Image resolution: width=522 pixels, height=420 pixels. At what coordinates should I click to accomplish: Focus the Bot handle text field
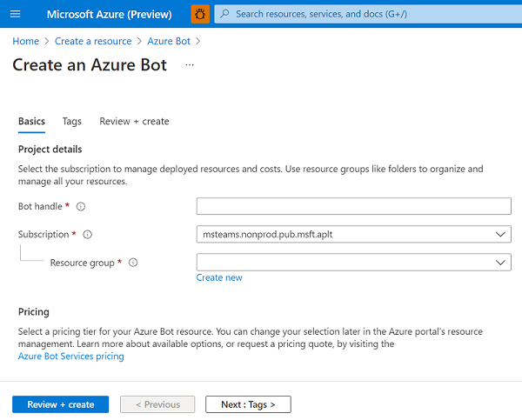click(x=354, y=206)
